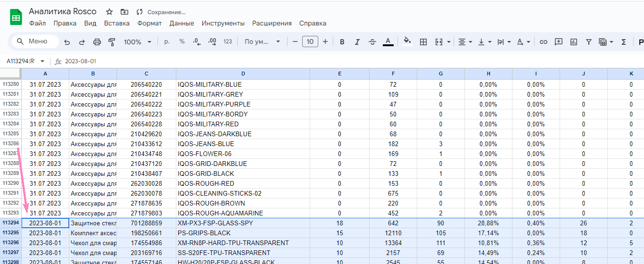The image size is (644, 264).
Task: Click cell PS-GRIPS-BLACK
Action: coord(243,233)
